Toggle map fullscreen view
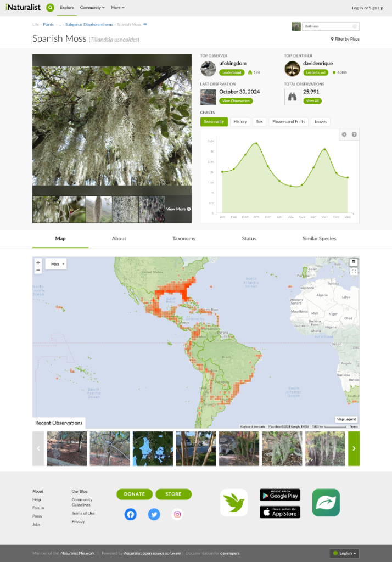The width and height of the screenshot is (392, 562). pos(354,271)
